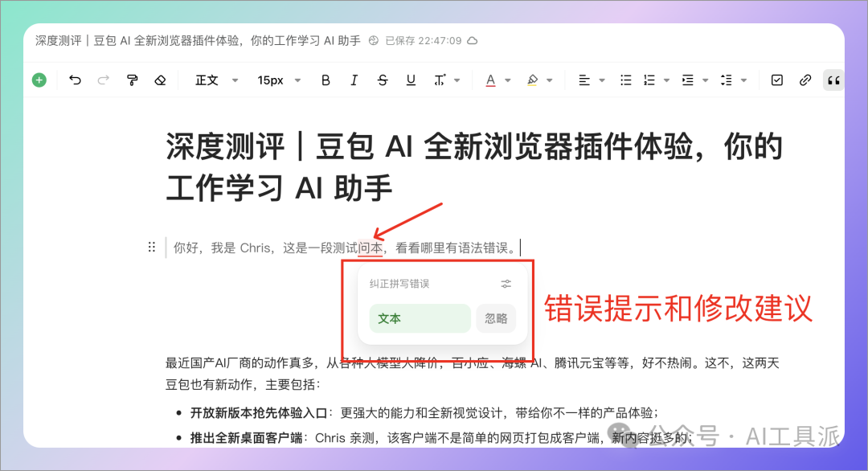The height and width of the screenshot is (471, 868).
Task: Click the block drag handle beside the quote
Action: (x=152, y=247)
